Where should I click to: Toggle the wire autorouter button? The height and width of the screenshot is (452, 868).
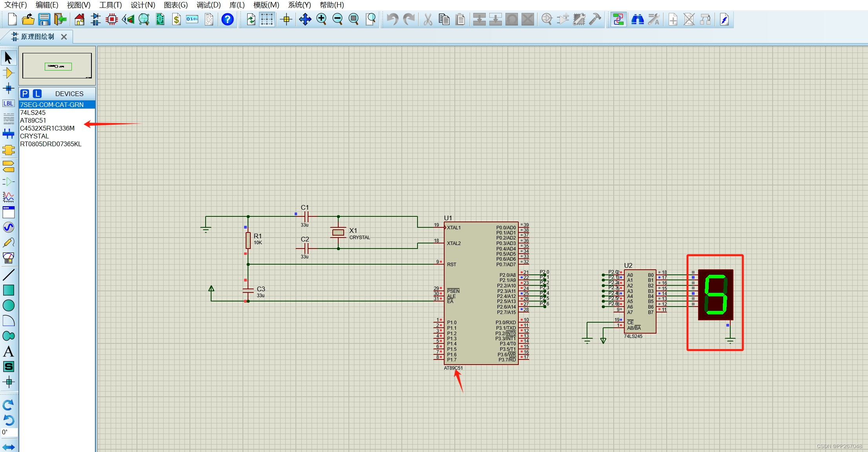pos(618,19)
